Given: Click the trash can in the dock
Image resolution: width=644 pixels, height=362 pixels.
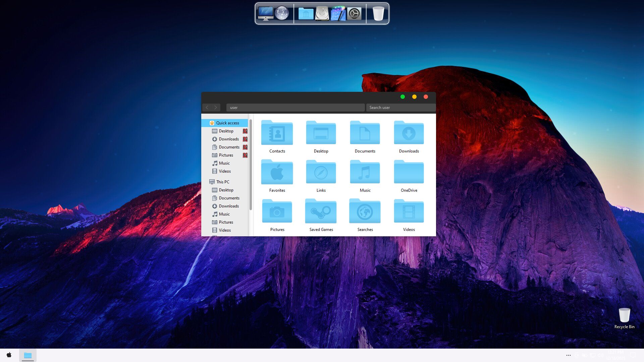Looking at the screenshot, I should [378, 14].
